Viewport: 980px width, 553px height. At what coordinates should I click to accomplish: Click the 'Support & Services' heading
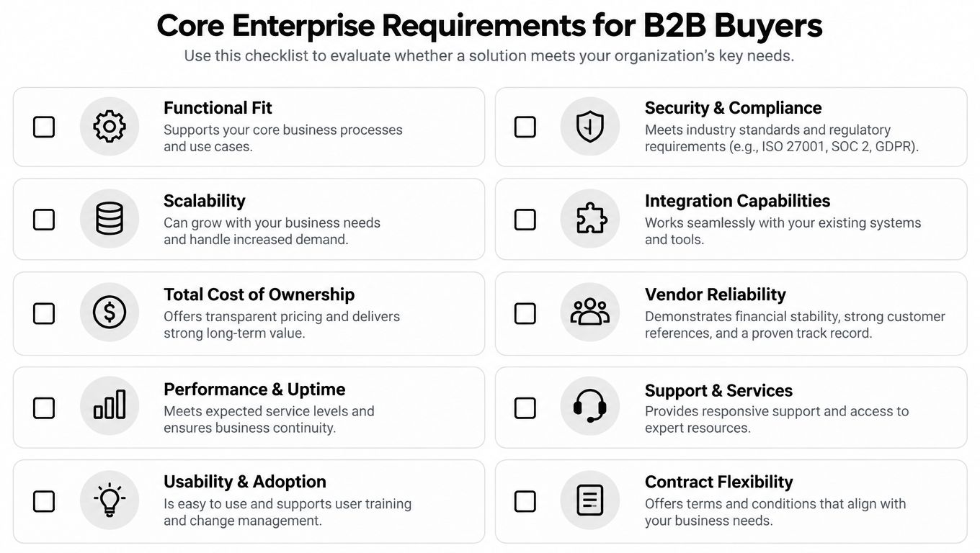tap(718, 391)
